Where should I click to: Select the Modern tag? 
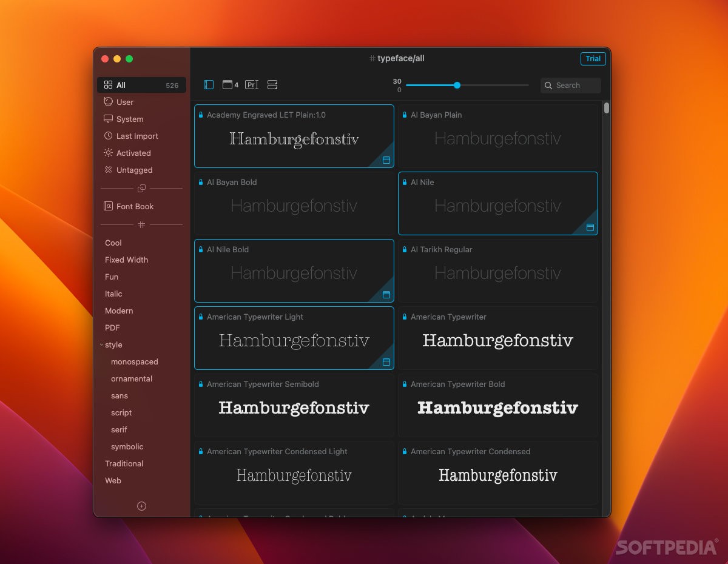[119, 311]
